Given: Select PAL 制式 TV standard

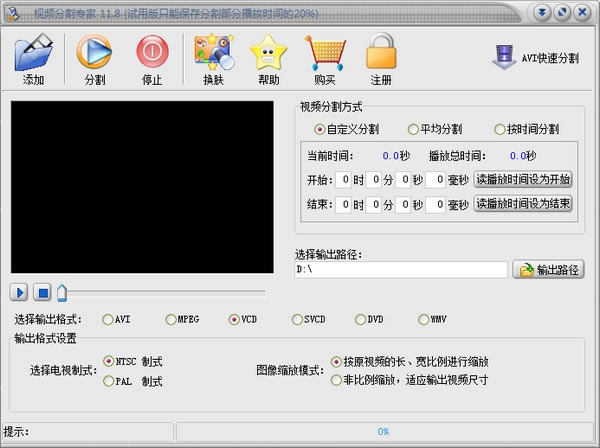Looking at the screenshot, I should tap(109, 381).
